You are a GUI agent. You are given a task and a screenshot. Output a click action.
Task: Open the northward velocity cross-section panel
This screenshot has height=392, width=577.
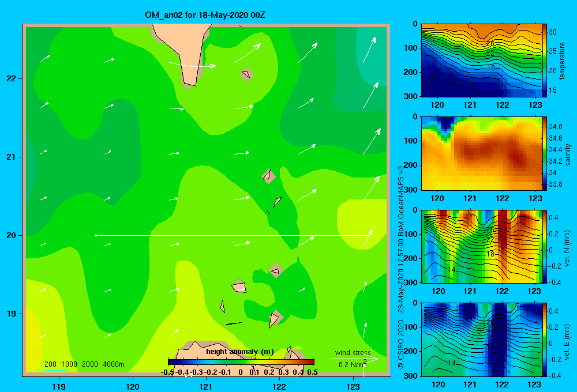click(x=482, y=246)
